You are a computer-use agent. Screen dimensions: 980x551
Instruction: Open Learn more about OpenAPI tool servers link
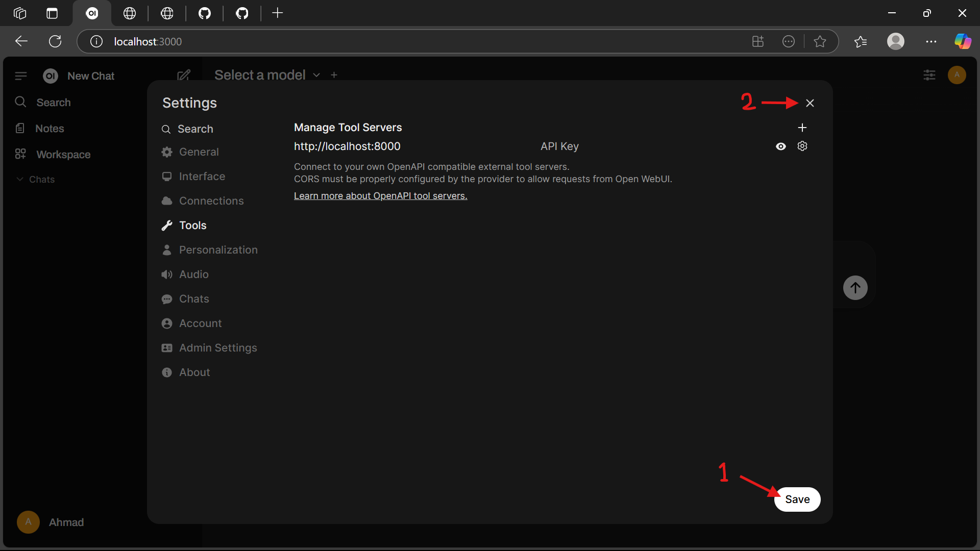tap(380, 196)
